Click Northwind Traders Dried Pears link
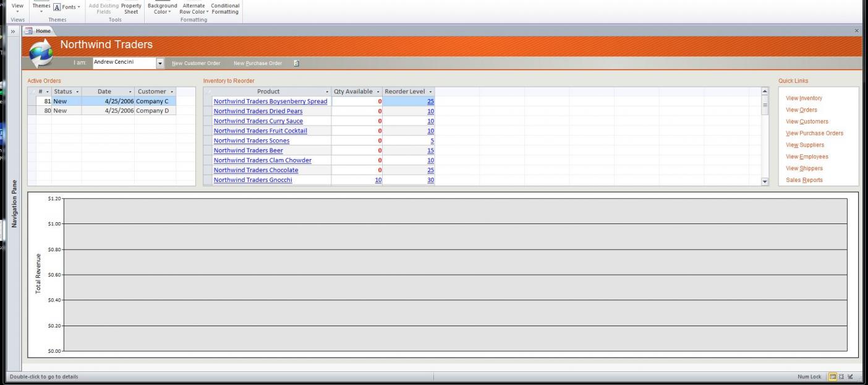868x385 pixels. pos(258,111)
